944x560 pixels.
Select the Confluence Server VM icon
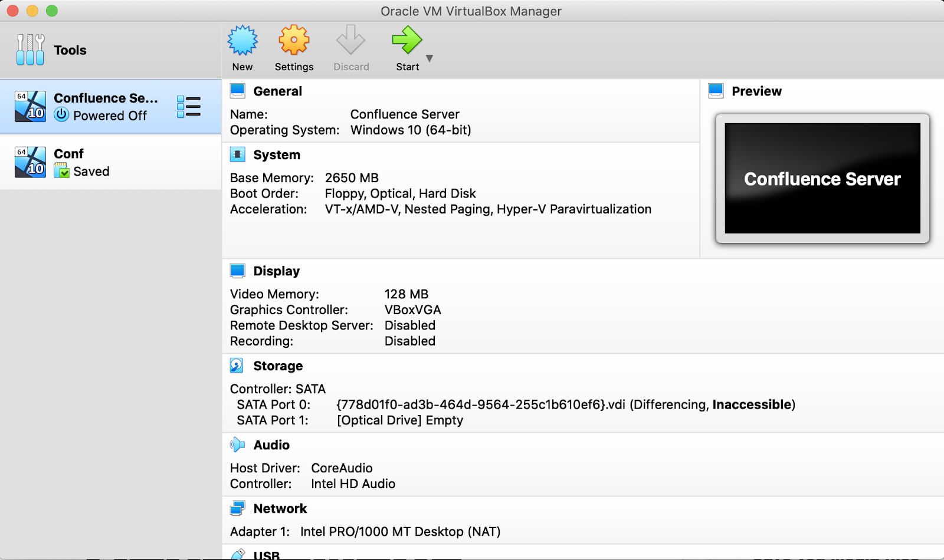coord(30,107)
